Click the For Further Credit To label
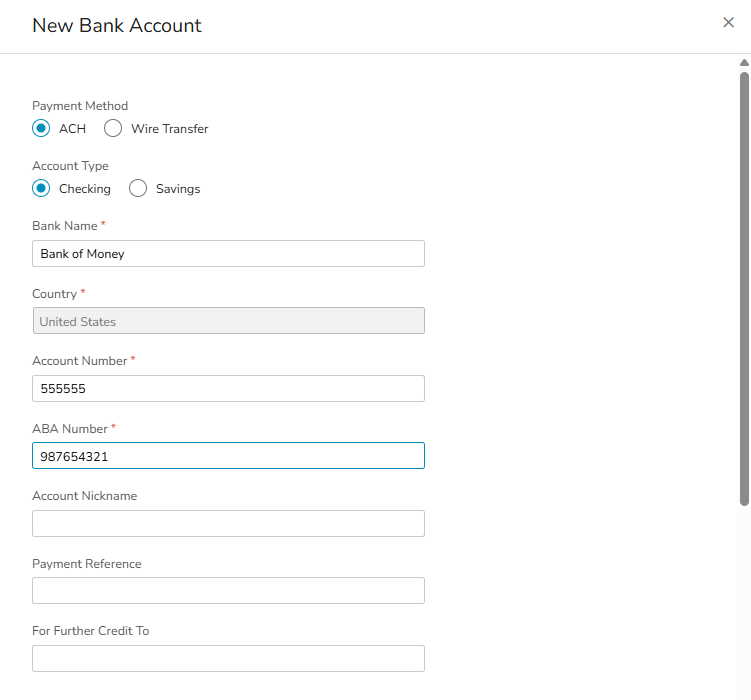The width and height of the screenshot is (751, 700). (91, 631)
